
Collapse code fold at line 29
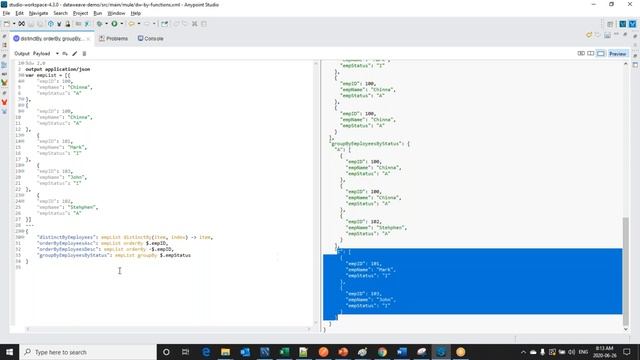tap(23, 231)
